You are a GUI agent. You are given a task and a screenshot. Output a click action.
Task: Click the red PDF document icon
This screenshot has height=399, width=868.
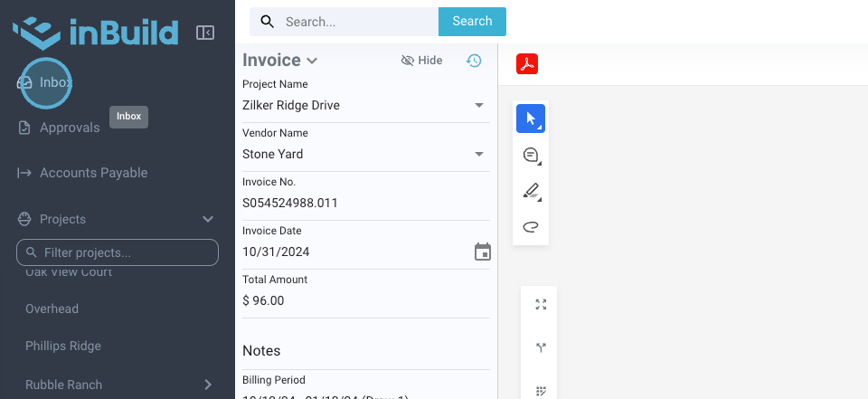point(527,64)
